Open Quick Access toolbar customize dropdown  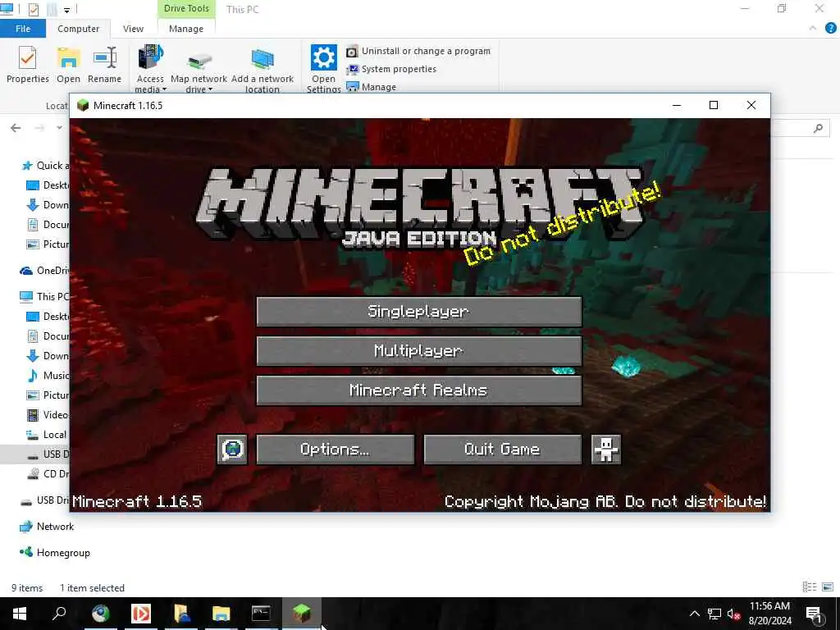(67, 10)
